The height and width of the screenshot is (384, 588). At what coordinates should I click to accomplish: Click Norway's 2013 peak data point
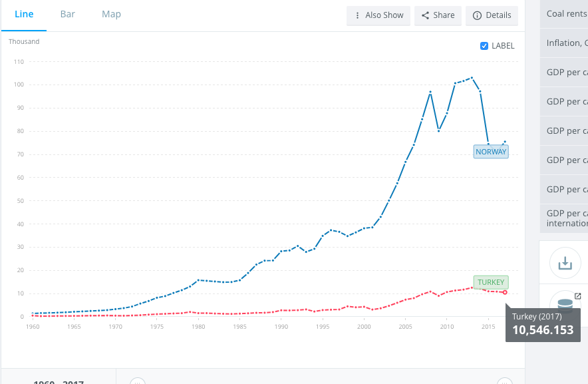click(x=472, y=78)
